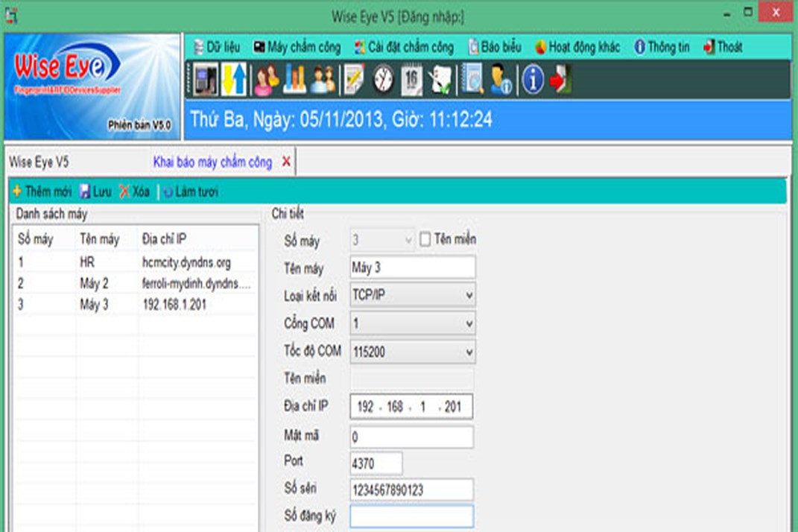This screenshot has height=532, width=798.
Task: Click the colored bar chart toolbar icon
Action: click(x=294, y=80)
